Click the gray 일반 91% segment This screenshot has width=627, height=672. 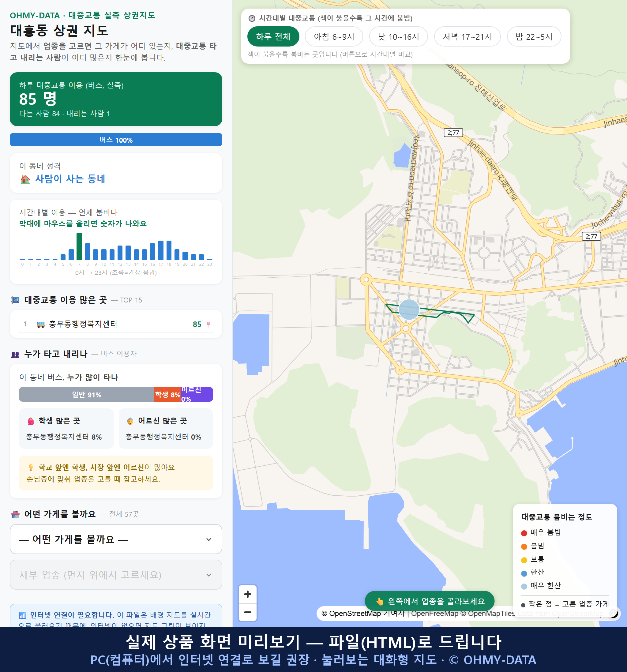tap(87, 394)
